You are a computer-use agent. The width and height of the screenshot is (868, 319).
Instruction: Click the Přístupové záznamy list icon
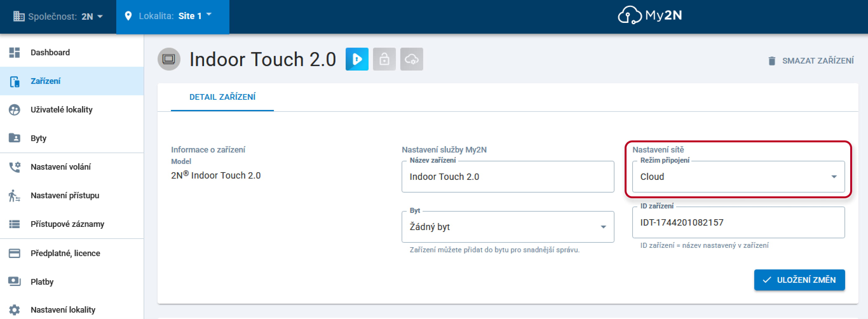coord(15,224)
